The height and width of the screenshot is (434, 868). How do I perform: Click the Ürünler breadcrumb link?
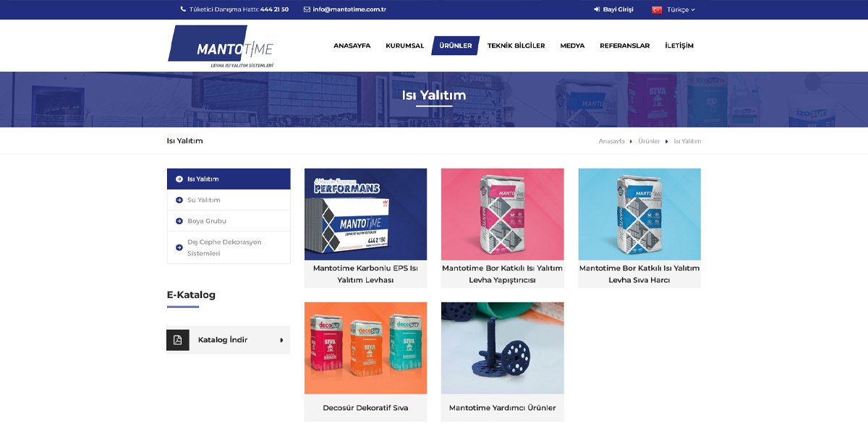(x=649, y=141)
